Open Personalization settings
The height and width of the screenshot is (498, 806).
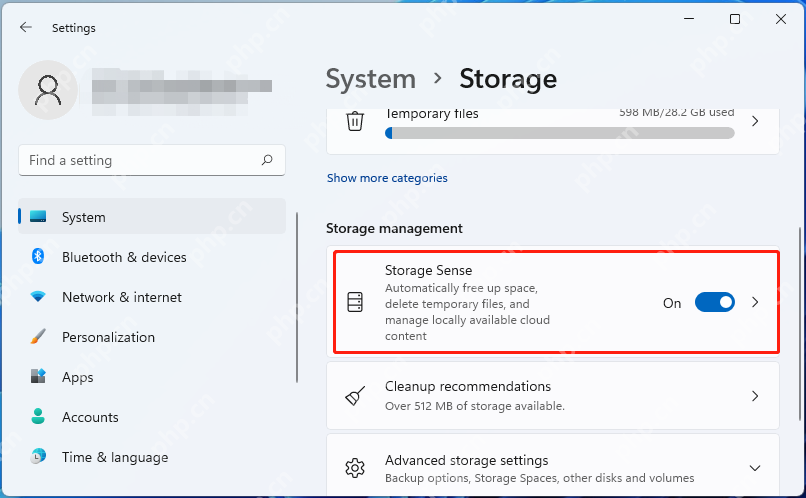152,337
